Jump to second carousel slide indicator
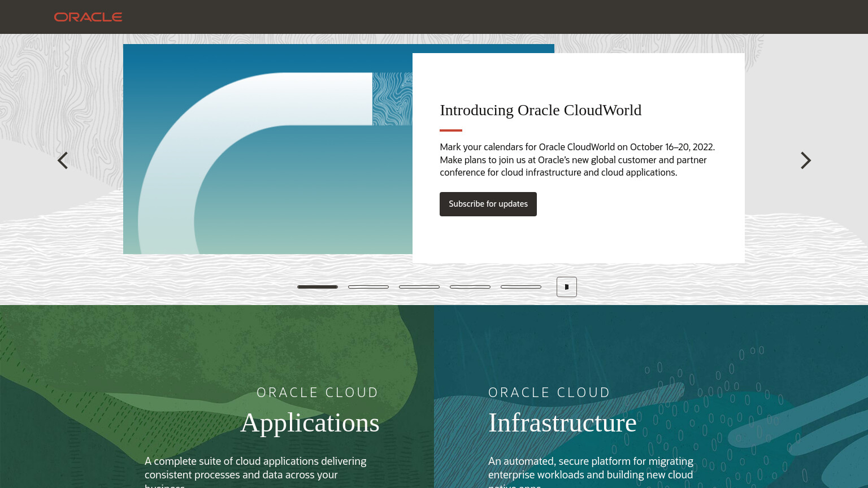 [x=368, y=287]
